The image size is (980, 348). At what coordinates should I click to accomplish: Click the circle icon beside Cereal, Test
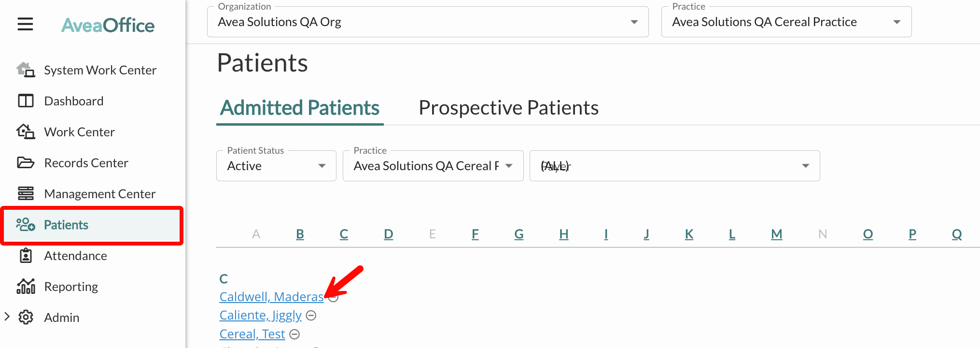(294, 334)
